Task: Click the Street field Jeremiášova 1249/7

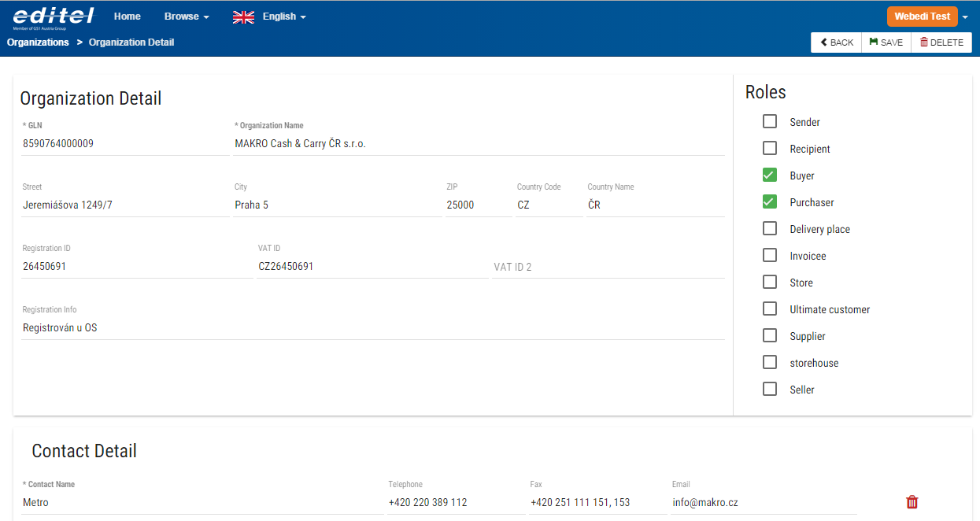Action: pyautogui.click(x=125, y=205)
